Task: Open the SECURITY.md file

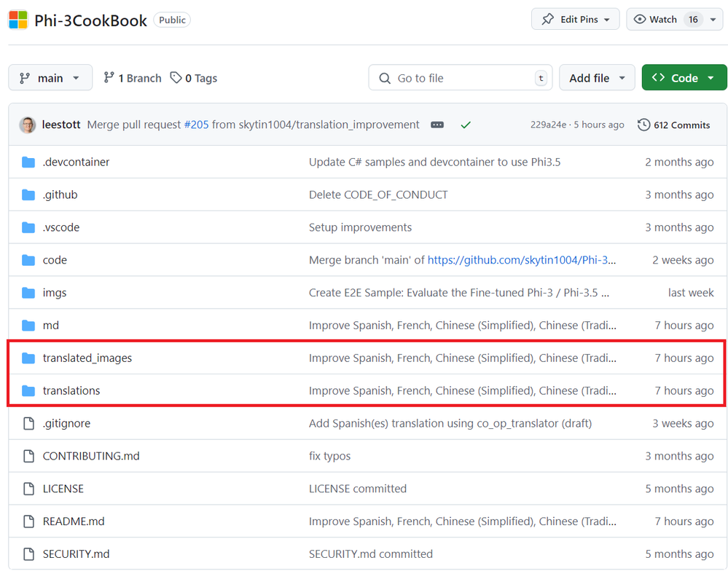Action: pyautogui.click(x=76, y=554)
